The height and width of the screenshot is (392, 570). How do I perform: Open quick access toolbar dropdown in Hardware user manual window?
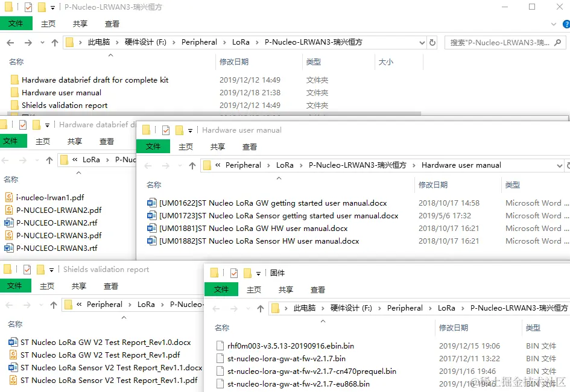point(190,131)
